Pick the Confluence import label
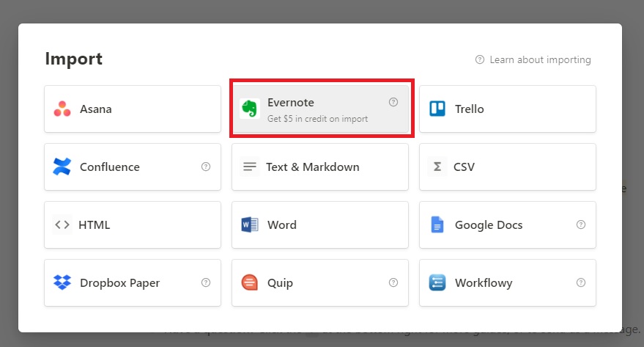This screenshot has width=644, height=347. click(110, 167)
